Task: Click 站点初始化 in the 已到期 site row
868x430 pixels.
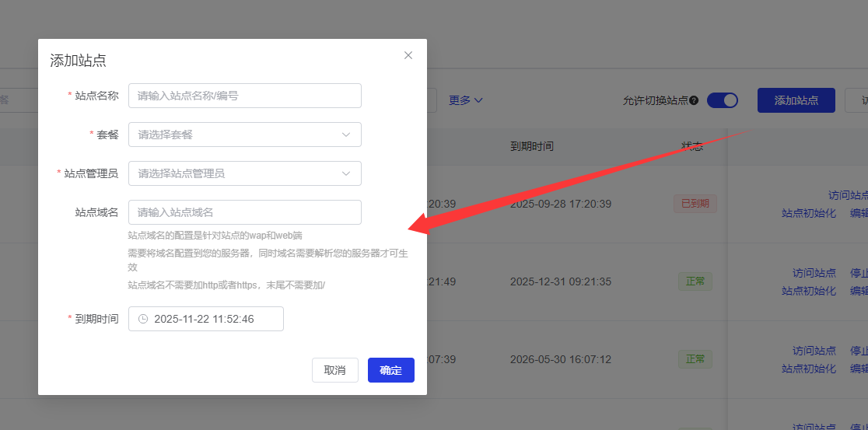Action: click(x=809, y=213)
